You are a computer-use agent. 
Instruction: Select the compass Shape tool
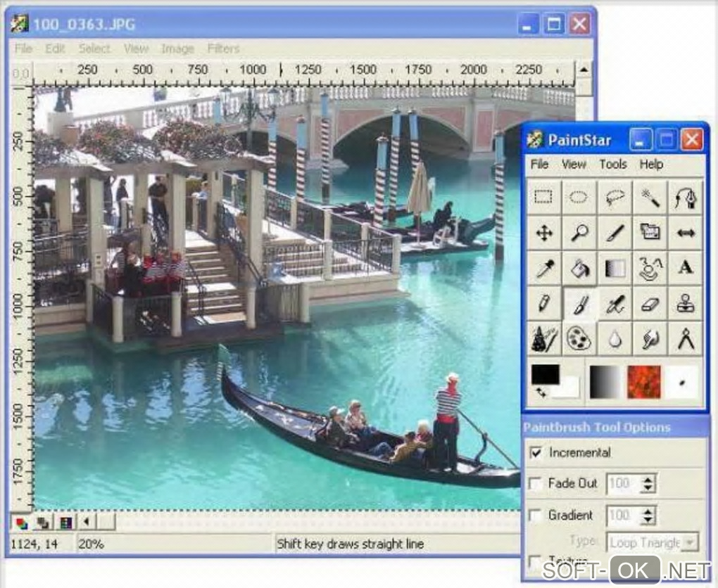tap(685, 339)
